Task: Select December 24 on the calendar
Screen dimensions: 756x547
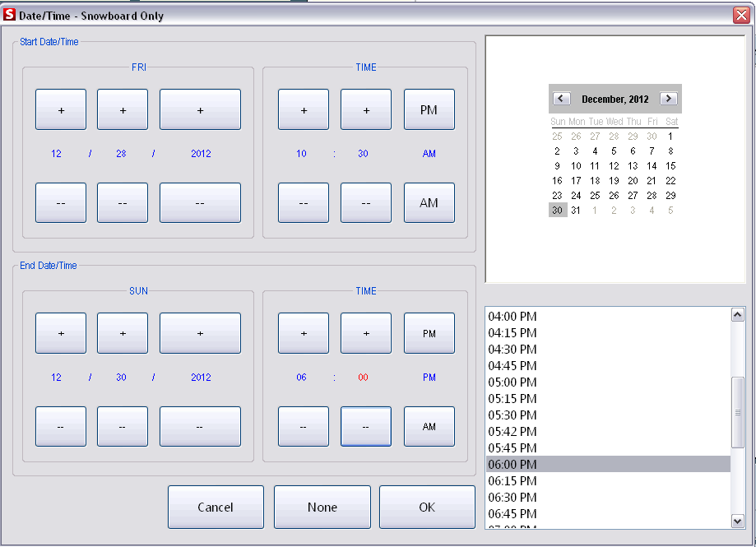Action: pyautogui.click(x=576, y=195)
